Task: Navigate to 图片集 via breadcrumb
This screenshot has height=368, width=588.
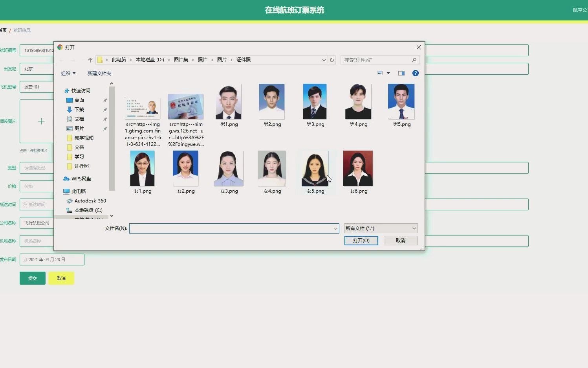Action: click(x=181, y=59)
